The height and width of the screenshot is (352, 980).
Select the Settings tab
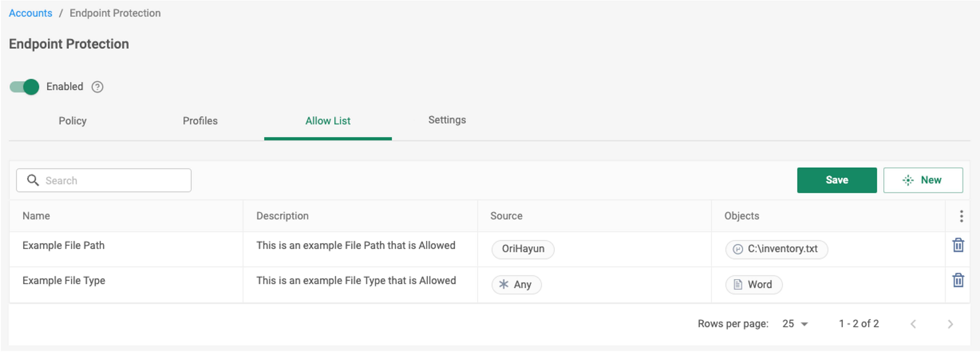447,120
